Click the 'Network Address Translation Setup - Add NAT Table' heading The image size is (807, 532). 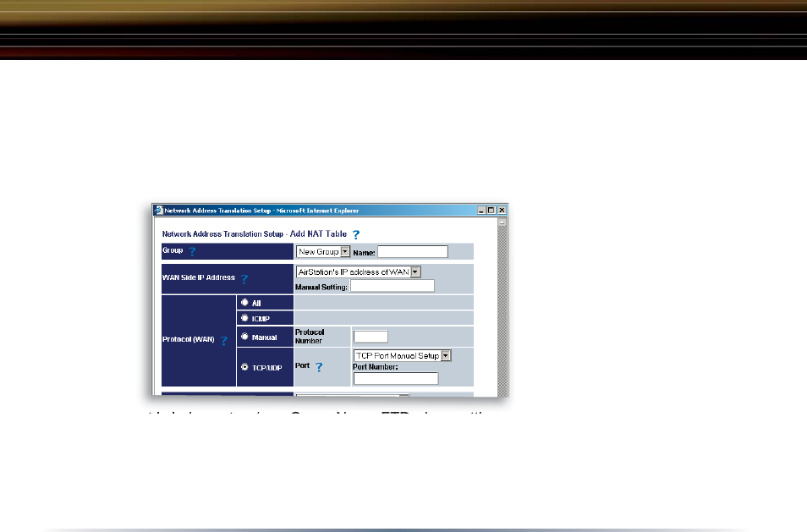(x=255, y=234)
